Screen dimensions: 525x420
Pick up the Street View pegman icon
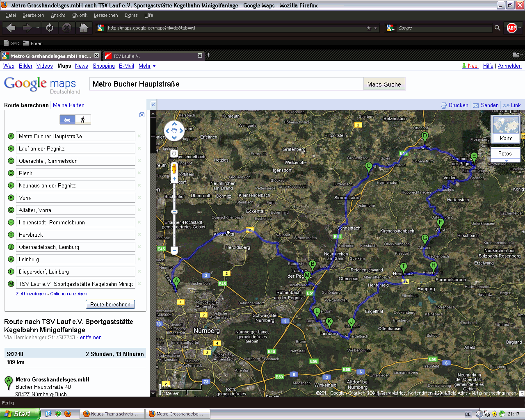(174, 168)
